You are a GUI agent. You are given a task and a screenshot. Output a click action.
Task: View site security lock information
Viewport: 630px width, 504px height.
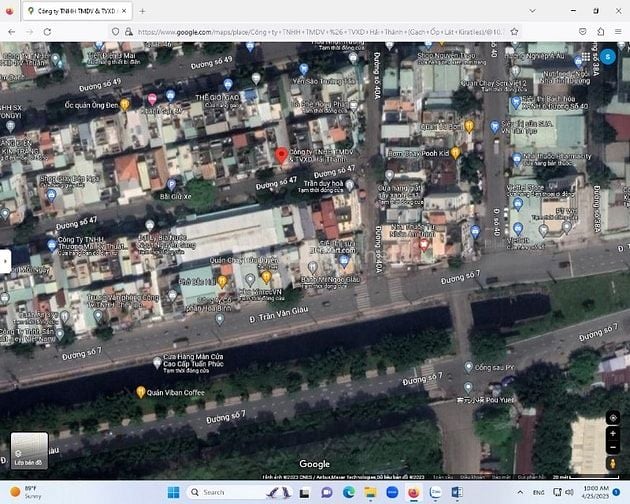coord(129,32)
